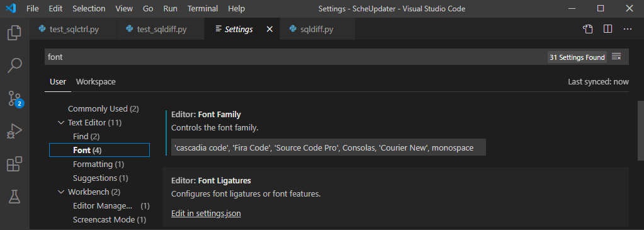Maximize the Visual Studio Code window
This screenshot has height=230, width=644.
601,8
